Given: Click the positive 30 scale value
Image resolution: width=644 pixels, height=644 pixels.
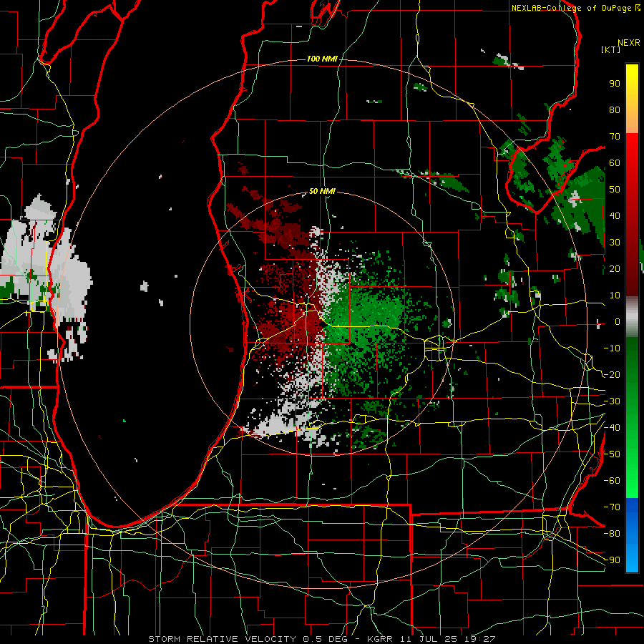Looking at the screenshot, I should click(x=615, y=243).
